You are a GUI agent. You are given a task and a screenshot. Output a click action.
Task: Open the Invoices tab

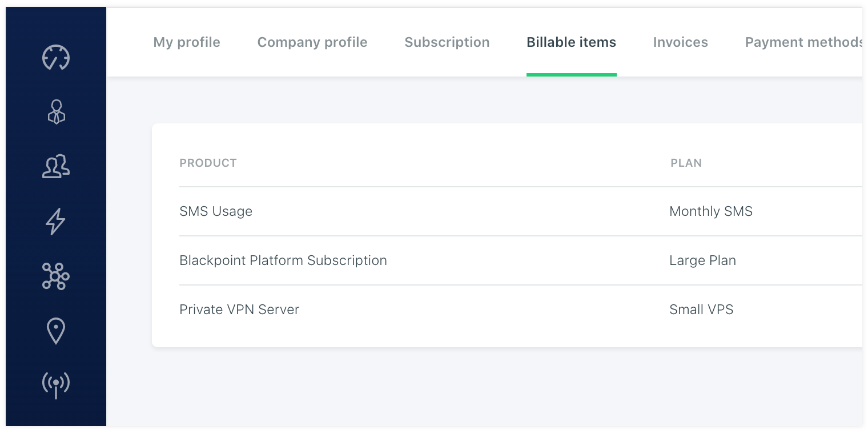pos(680,42)
